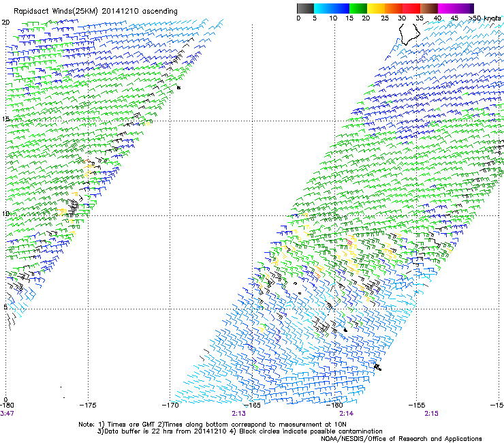Click the red wind barbs in the right swath
The width and height of the screenshot is (504, 443).
pyautogui.click(x=349, y=242)
